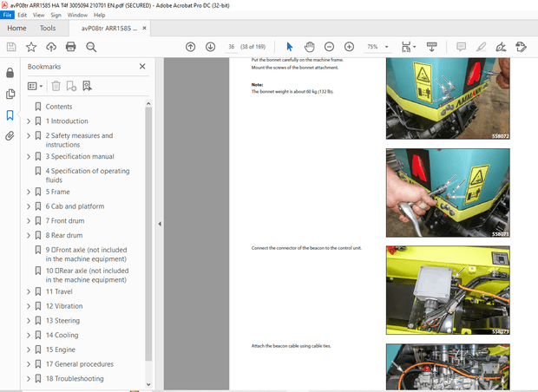Toggle the scrolling mode keyboard icon
Viewport: 538px width, 392px height.
click(431, 47)
